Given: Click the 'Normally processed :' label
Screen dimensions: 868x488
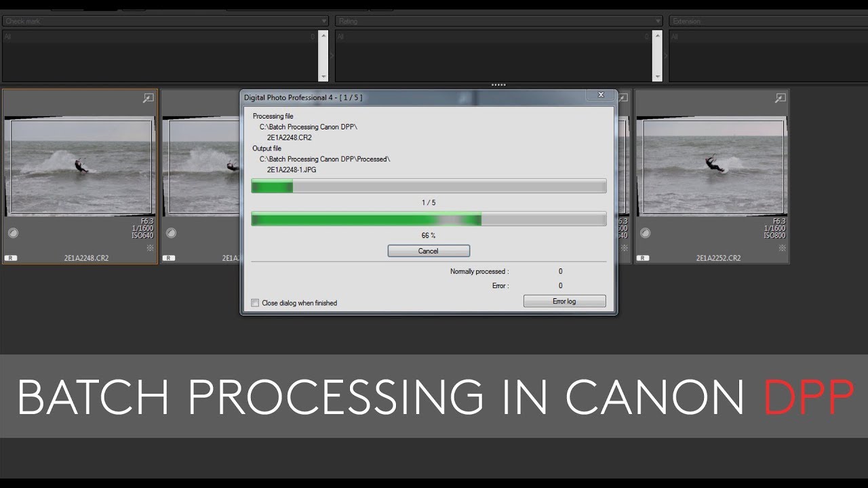Looking at the screenshot, I should click(479, 271).
